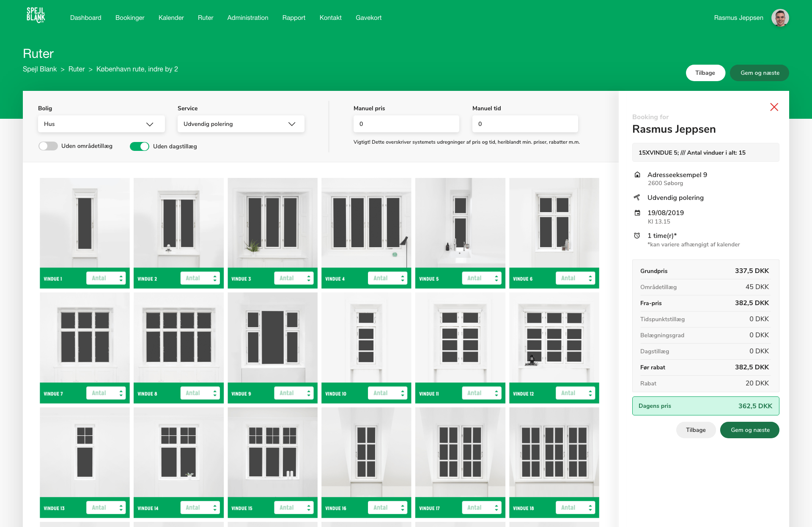The width and height of the screenshot is (812, 527).
Task: Follow the Ruter breadcrumb link
Action: tap(77, 69)
